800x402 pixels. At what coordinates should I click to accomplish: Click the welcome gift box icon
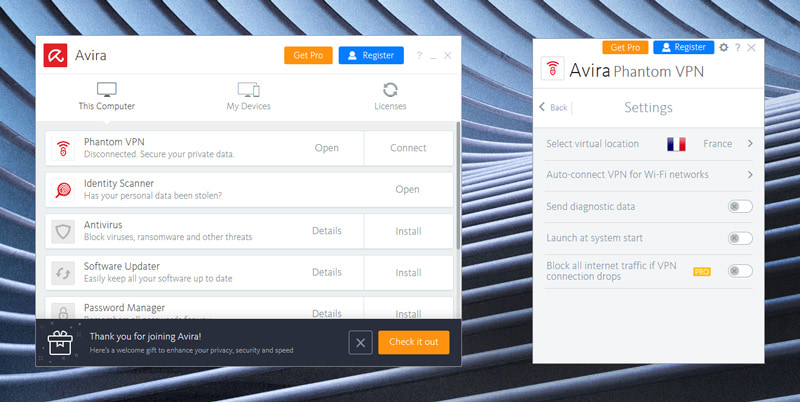tap(60, 342)
